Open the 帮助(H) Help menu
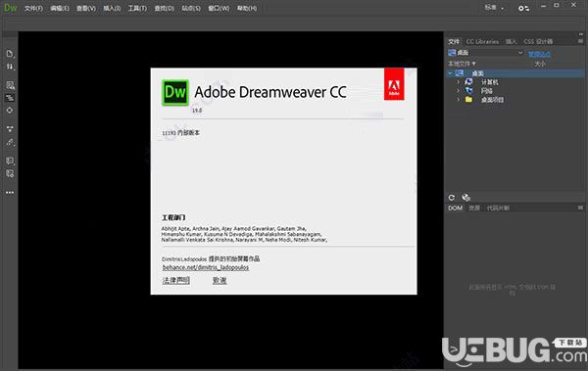Viewport: 588px width, 371px height. click(x=247, y=8)
